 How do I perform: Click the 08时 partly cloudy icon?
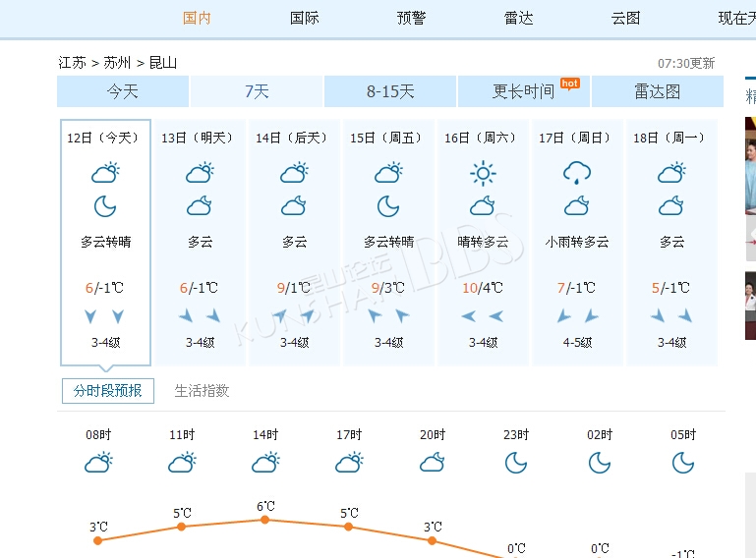(99, 462)
